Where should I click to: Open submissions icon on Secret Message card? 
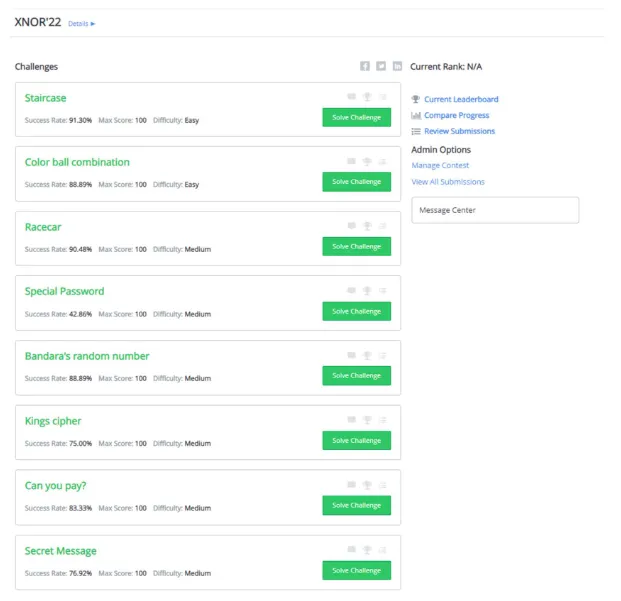(383, 549)
